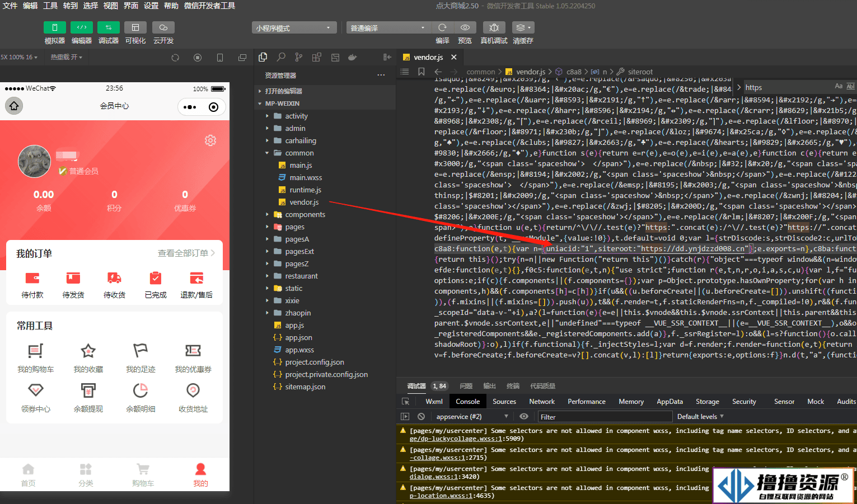Switch to the AppData tab
857x504 pixels.
point(669,402)
